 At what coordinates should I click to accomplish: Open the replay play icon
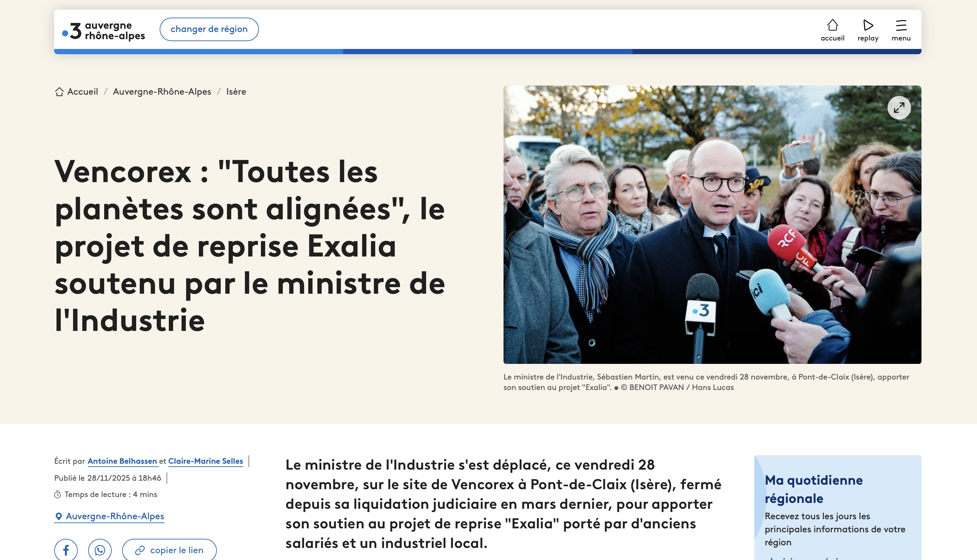[868, 25]
